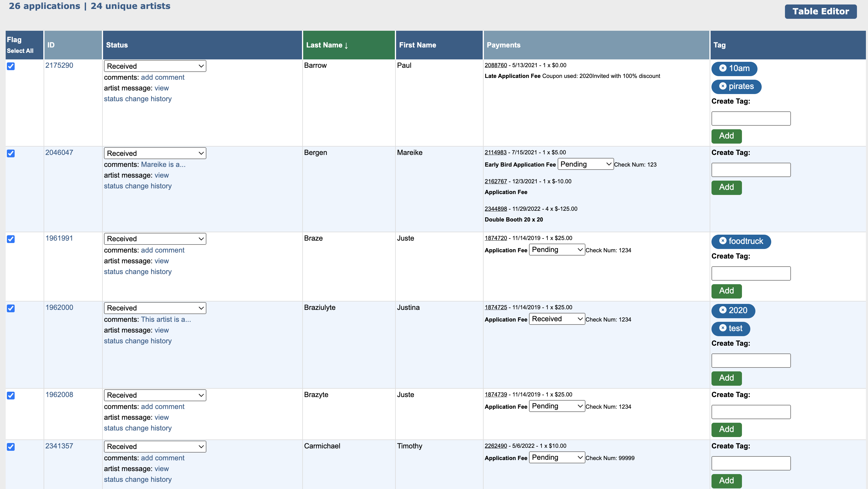
Task: View status change history for application 1962008
Action: [x=137, y=428]
